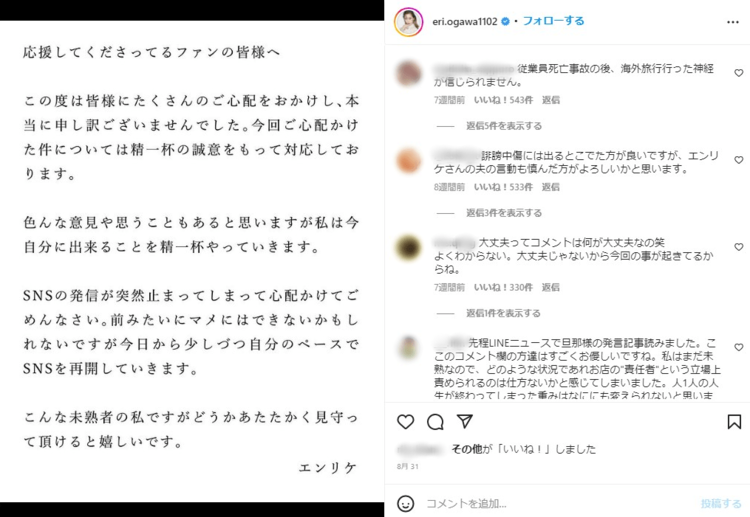Image resolution: width=750 pixels, height=517 pixels.
Task: Expand 返信5件を表示する replies
Action: (504, 126)
